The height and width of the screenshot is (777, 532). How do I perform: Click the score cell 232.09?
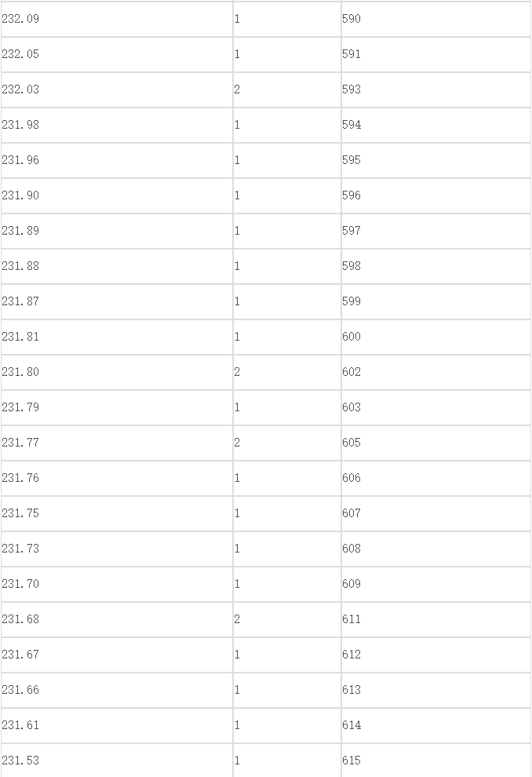pos(117,20)
